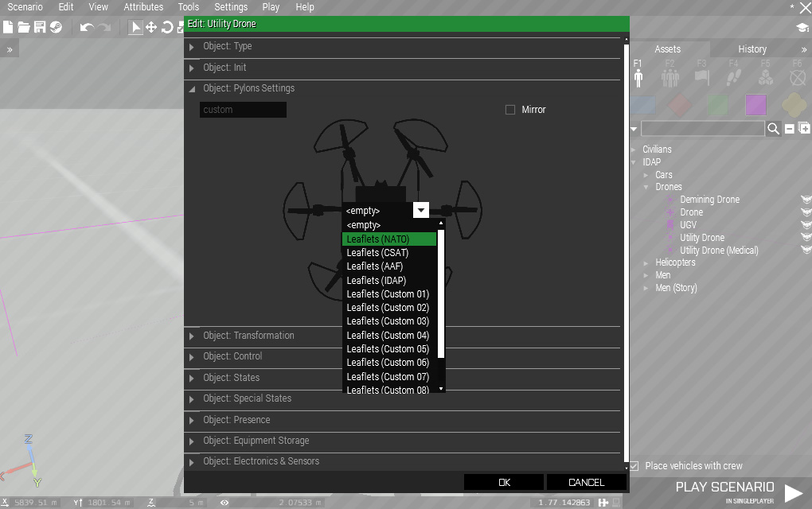
Task: Click the Steam publish icon
Action: (56, 27)
